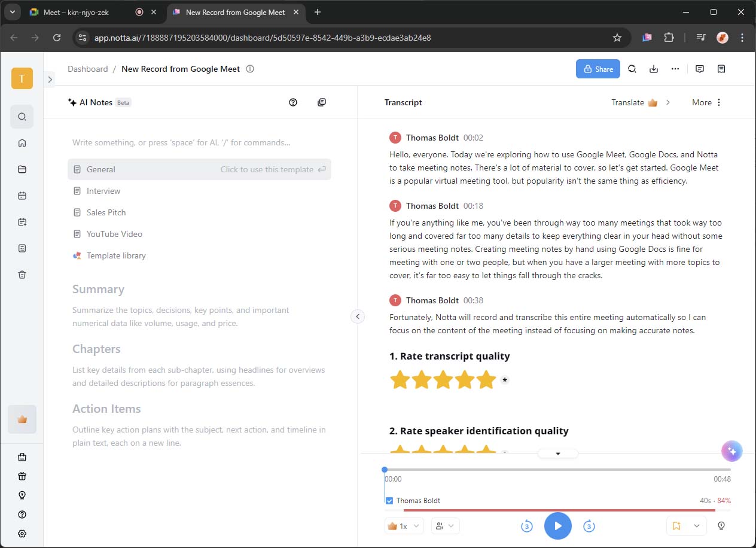Go to Dashboard via the breadcrumb
The width and height of the screenshot is (756, 548).
(88, 69)
